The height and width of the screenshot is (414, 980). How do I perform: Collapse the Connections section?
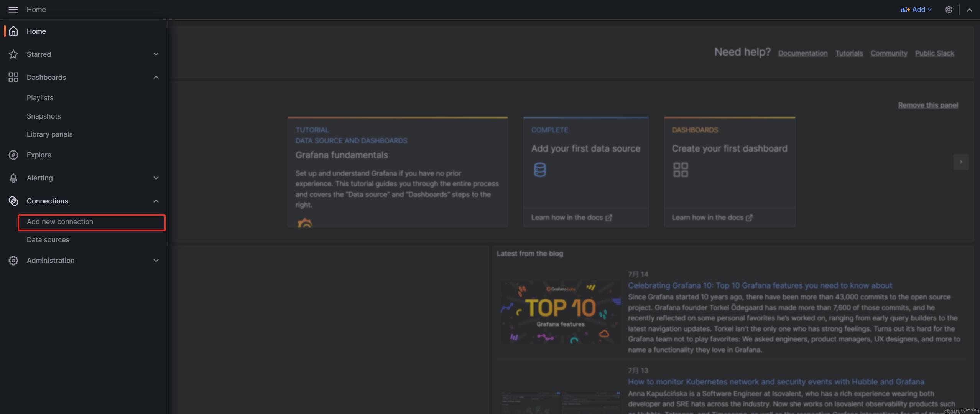tap(156, 201)
